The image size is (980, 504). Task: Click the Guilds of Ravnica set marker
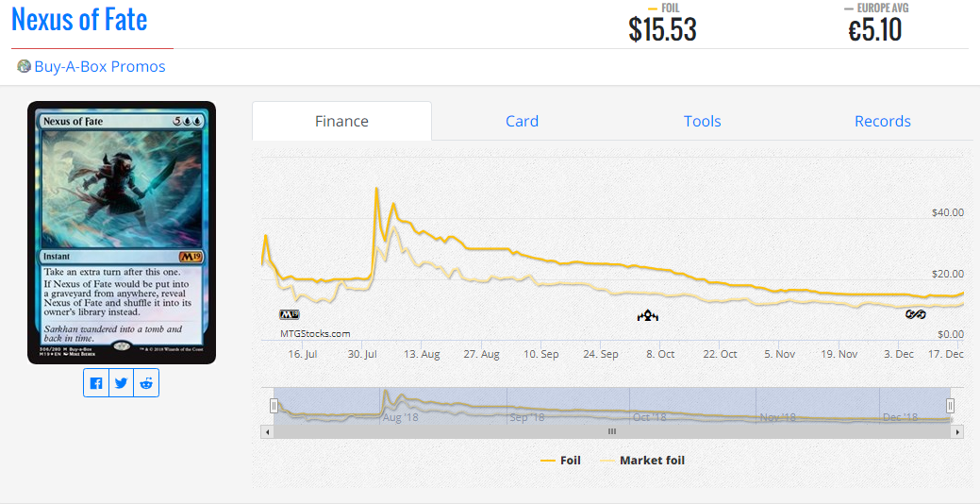[648, 315]
